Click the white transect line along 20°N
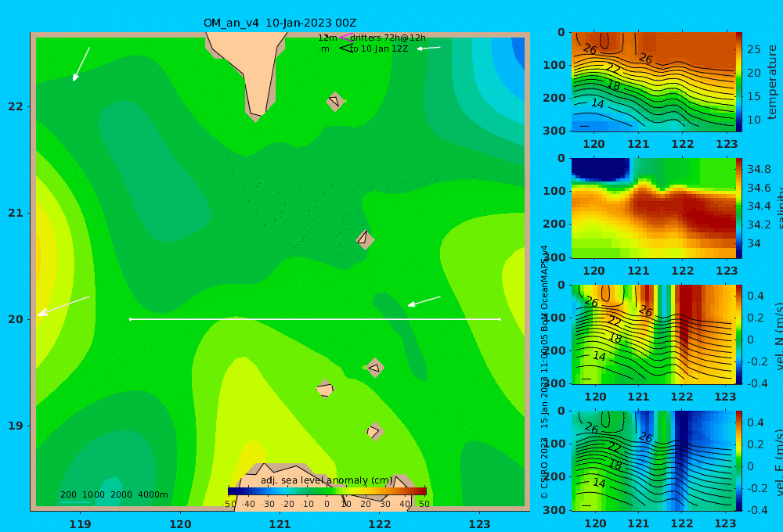The width and height of the screenshot is (783, 532). tap(315, 319)
